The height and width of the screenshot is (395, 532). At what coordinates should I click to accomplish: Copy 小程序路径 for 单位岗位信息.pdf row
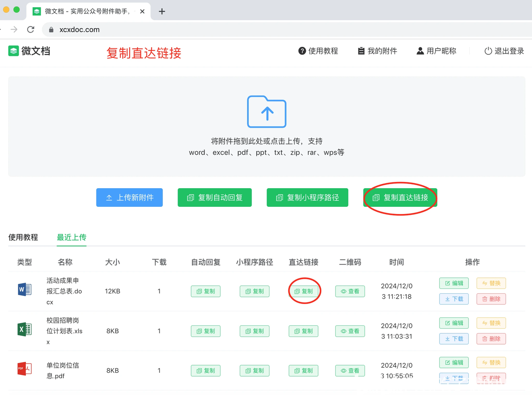[x=254, y=370]
